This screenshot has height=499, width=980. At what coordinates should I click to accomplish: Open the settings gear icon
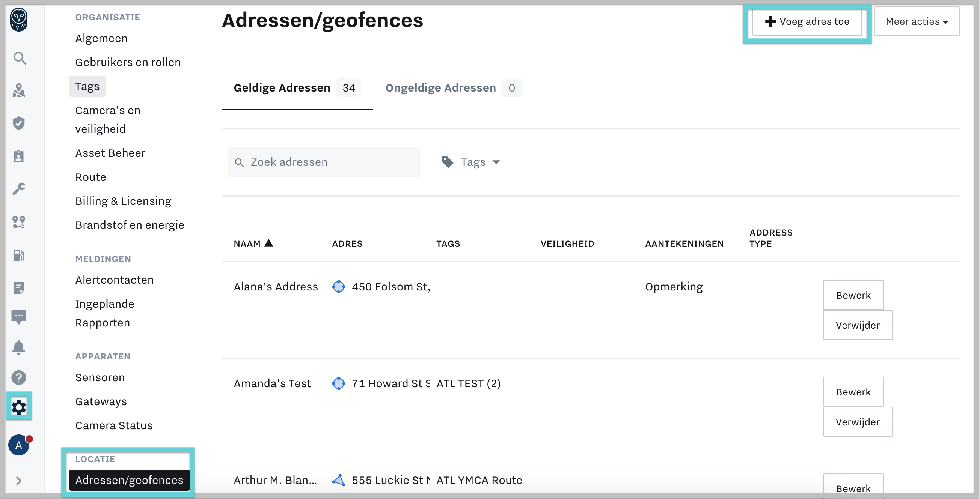pyautogui.click(x=19, y=407)
